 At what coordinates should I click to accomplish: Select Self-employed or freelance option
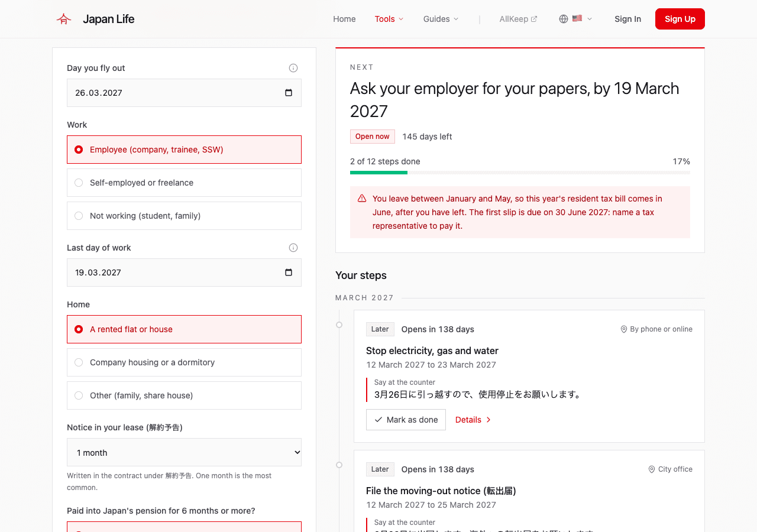coord(184,183)
